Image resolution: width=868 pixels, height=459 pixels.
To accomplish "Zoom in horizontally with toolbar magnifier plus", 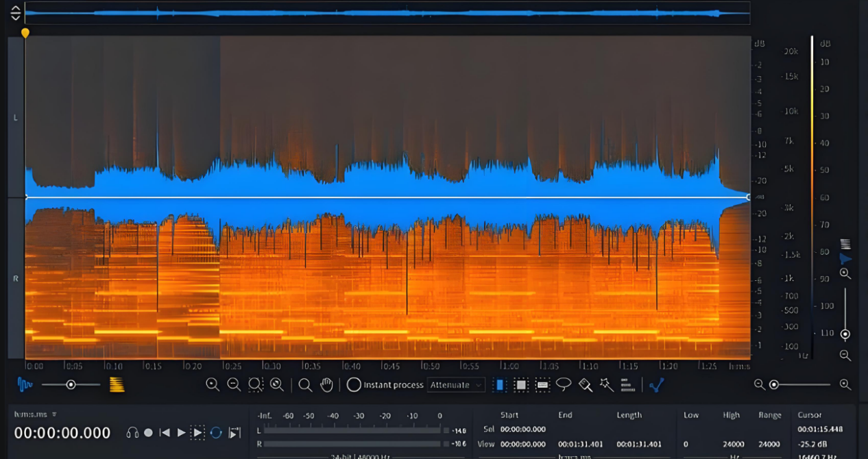I will click(x=213, y=385).
